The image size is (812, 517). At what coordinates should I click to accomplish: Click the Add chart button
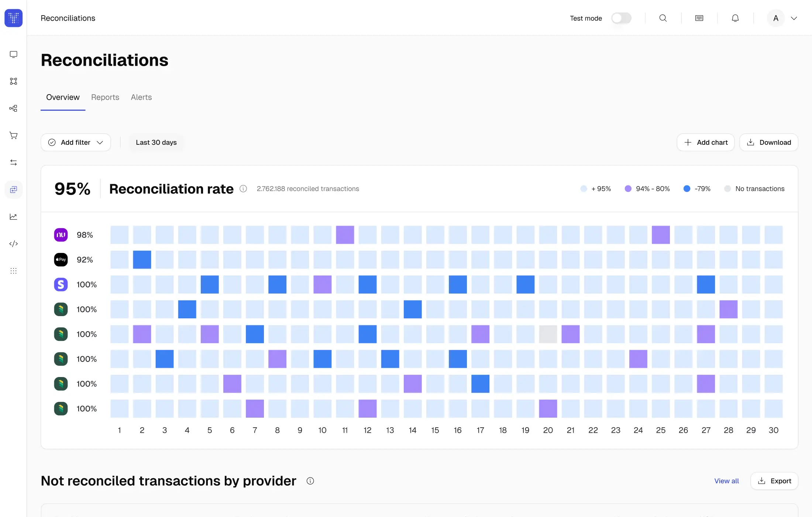[x=706, y=143]
